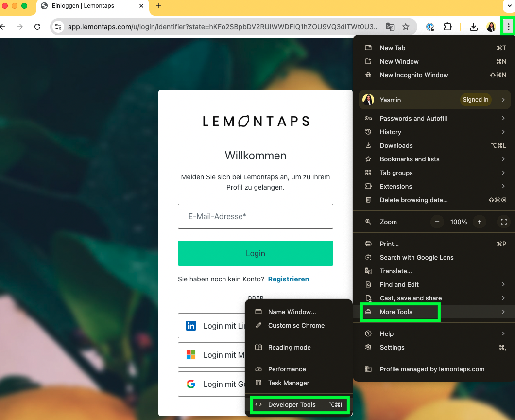Expand the Help submenu
The width and height of the screenshot is (515, 420).
pyautogui.click(x=435, y=334)
